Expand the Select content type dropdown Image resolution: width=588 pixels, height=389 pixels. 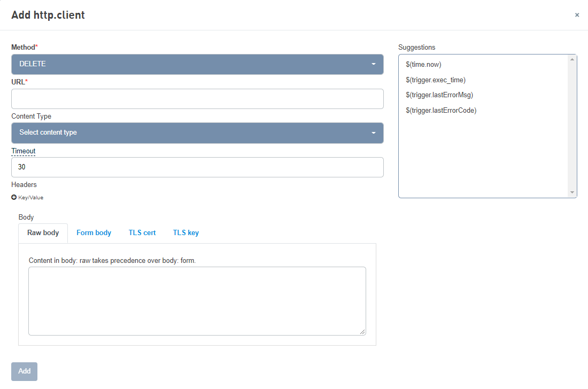pyautogui.click(x=197, y=133)
